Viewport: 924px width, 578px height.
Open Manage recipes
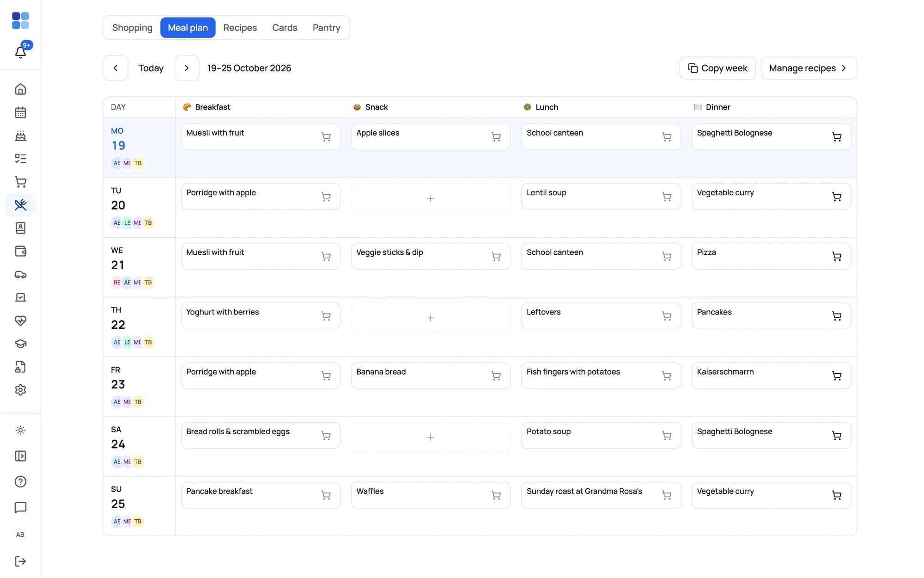808,68
